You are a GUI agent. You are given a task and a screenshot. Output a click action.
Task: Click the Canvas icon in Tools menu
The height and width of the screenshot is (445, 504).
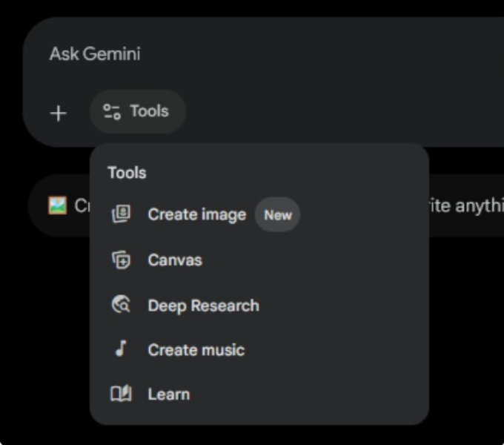(x=121, y=260)
